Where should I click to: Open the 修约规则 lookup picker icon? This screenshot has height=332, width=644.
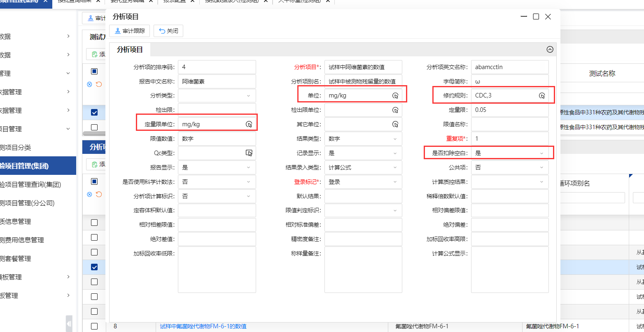pos(542,96)
